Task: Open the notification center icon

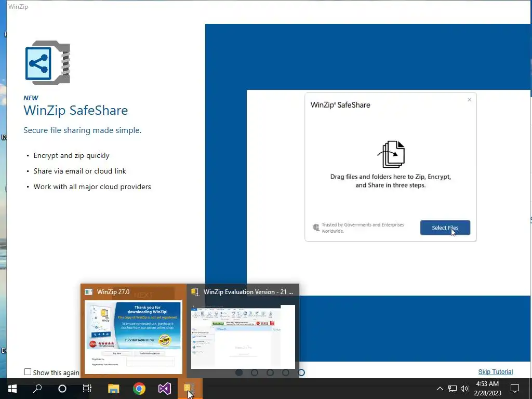Action: click(515, 389)
